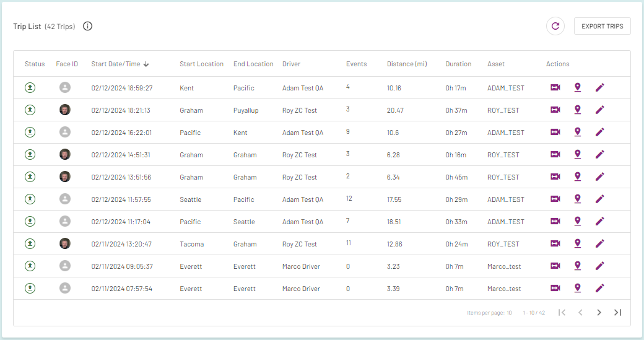Show map for the 18:59:27 trip
The height and width of the screenshot is (340, 644).
[x=578, y=87]
